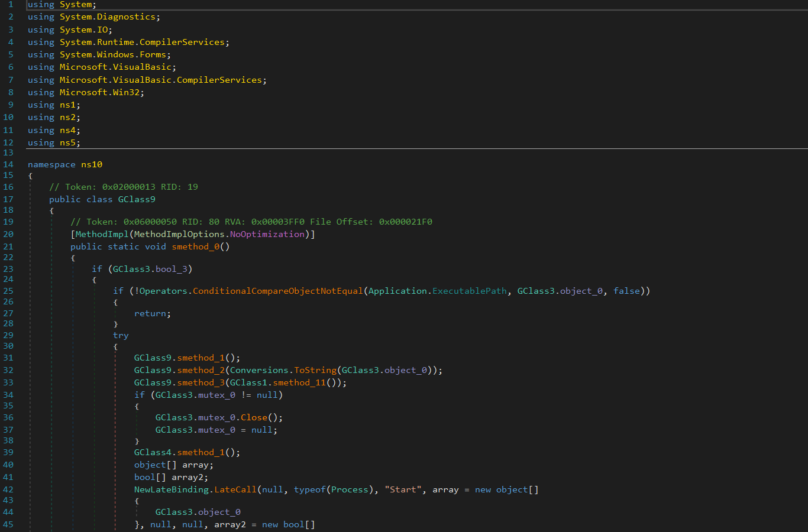Jump to the Conversions class reference
This screenshot has width=808, height=532.
[259, 370]
